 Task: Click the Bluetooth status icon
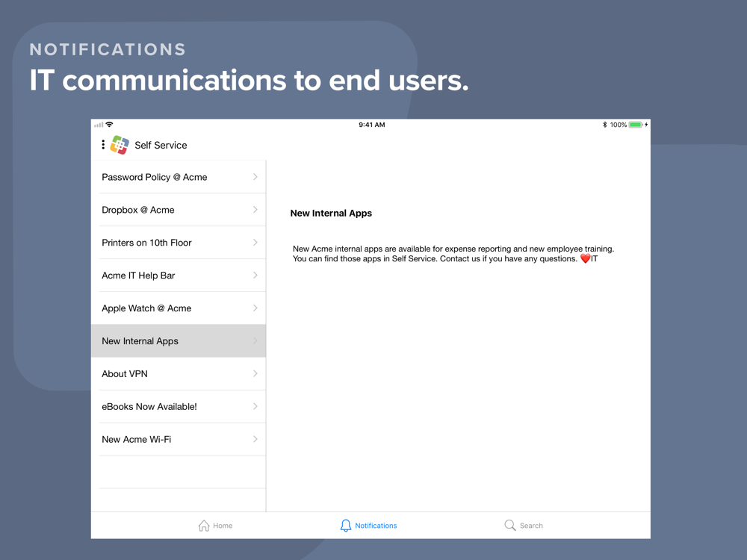tap(604, 125)
